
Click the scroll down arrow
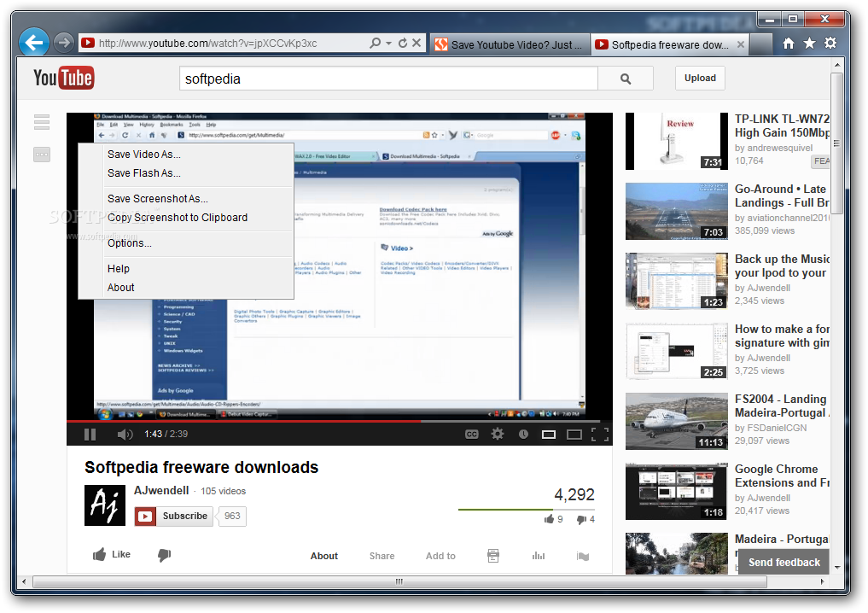[837, 568]
